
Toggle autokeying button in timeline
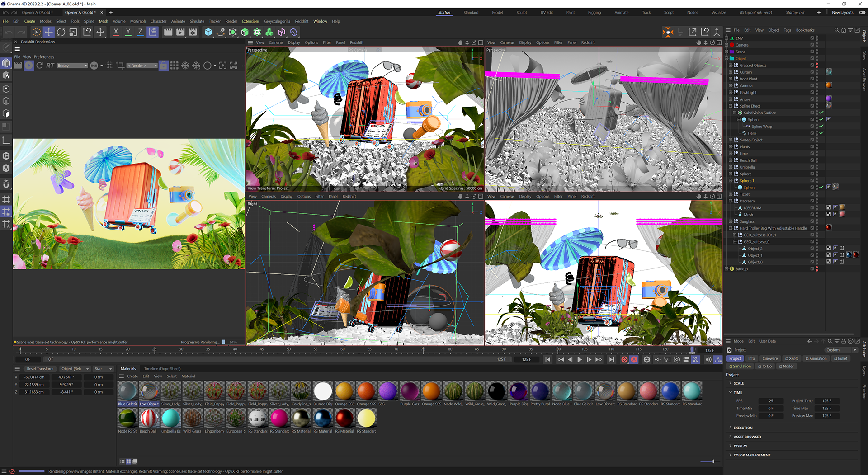point(634,360)
